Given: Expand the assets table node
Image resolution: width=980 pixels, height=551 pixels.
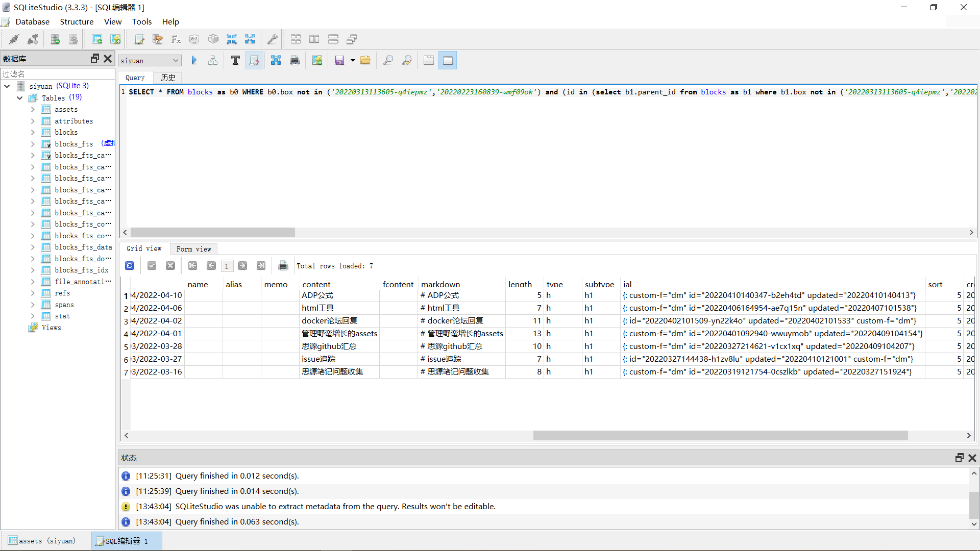Looking at the screenshot, I should click(33, 109).
